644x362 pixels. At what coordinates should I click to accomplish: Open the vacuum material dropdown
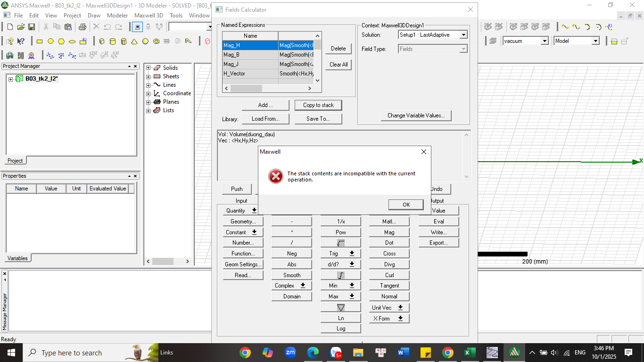click(x=545, y=41)
